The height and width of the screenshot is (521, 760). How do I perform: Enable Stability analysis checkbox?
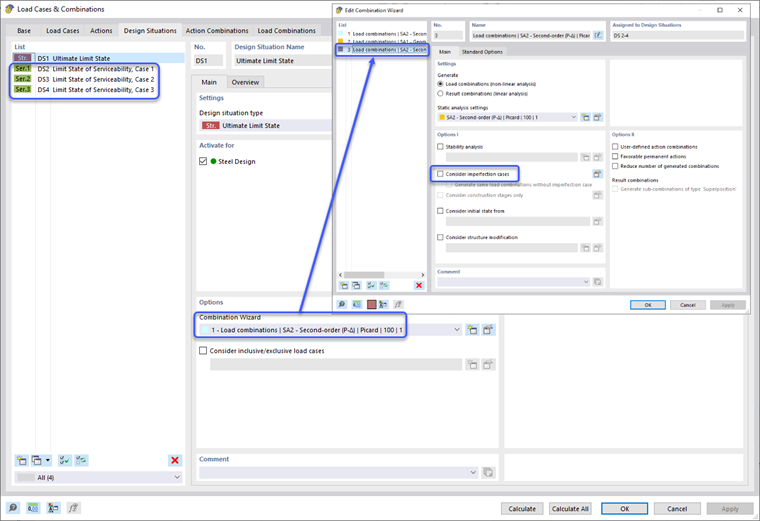tap(440, 146)
